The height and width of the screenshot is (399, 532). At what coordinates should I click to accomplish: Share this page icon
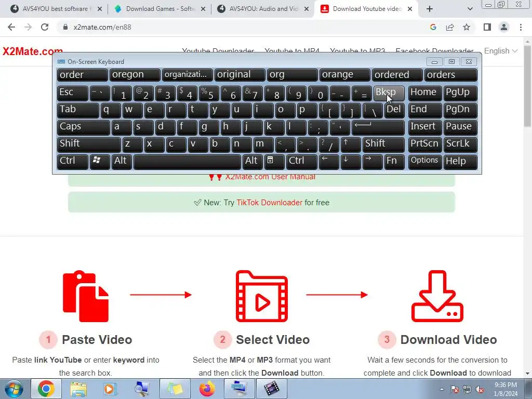(450, 27)
